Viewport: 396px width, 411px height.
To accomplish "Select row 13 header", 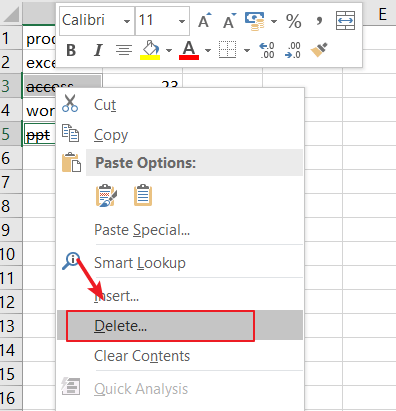I will (11, 326).
